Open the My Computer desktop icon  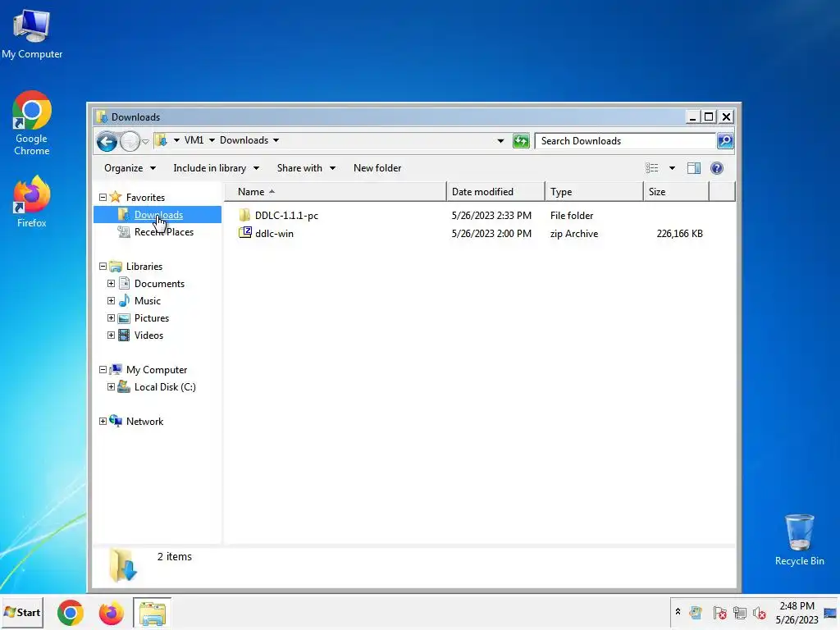[32, 34]
